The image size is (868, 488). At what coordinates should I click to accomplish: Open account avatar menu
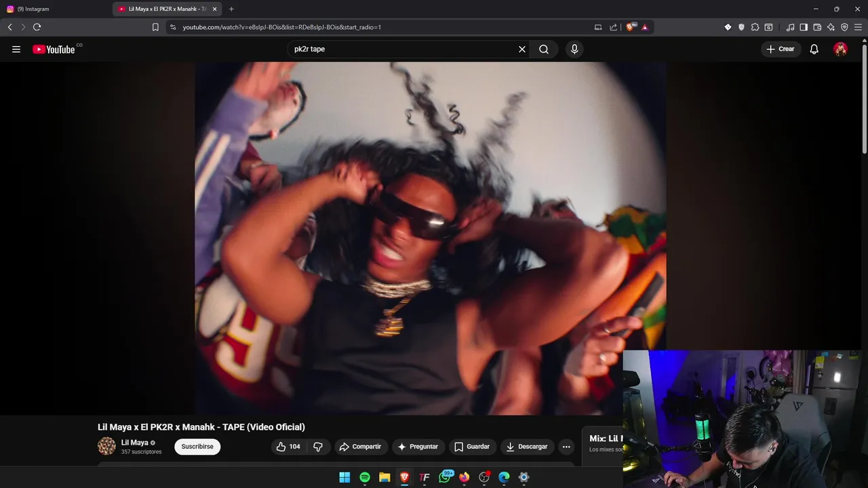coord(840,49)
